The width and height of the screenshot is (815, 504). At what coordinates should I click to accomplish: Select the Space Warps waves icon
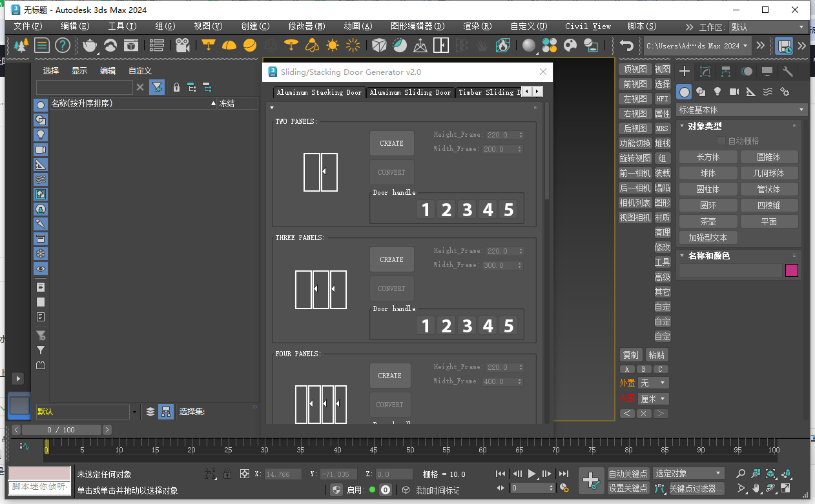tap(768, 92)
